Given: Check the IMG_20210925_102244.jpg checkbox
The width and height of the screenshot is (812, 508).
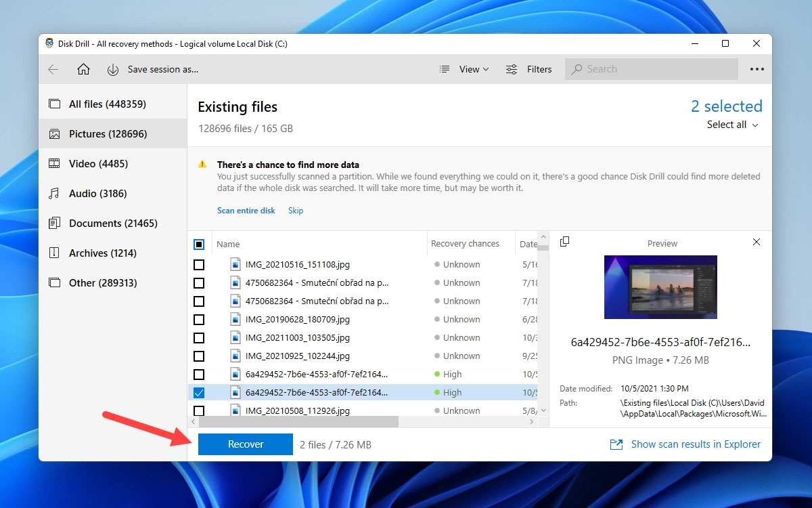Looking at the screenshot, I should [x=199, y=356].
